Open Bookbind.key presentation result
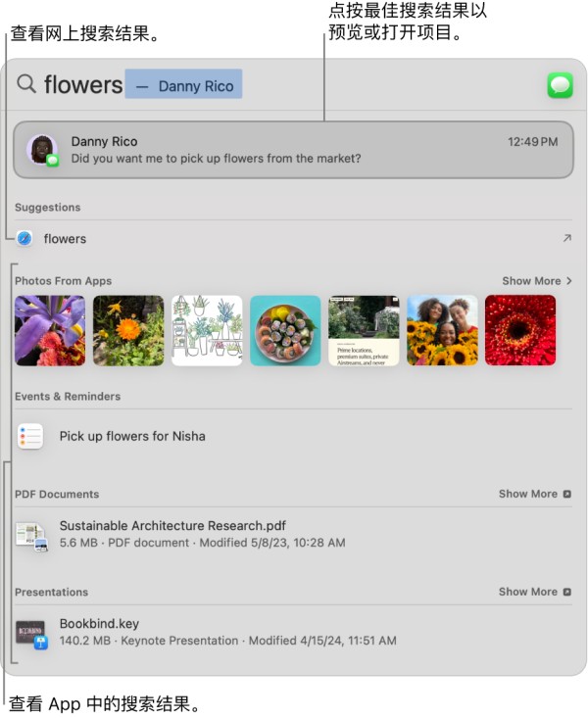This screenshot has height=718, width=588. click(x=293, y=633)
